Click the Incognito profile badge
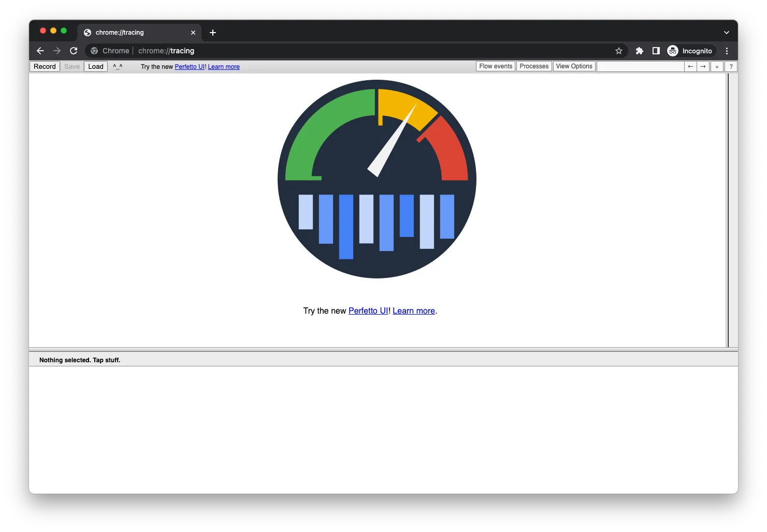Screen dimensions: 767x532 click(690, 51)
